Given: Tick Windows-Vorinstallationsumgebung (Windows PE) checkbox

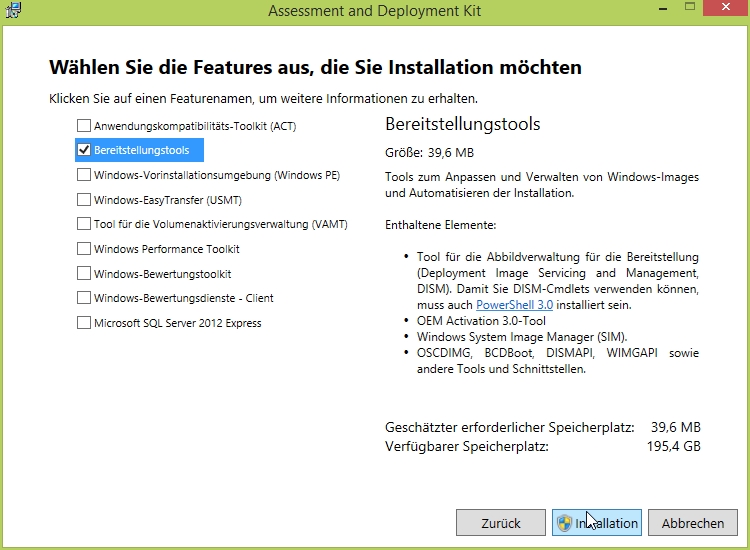Looking at the screenshot, I should pyautogui.click(x=84, y=175).
